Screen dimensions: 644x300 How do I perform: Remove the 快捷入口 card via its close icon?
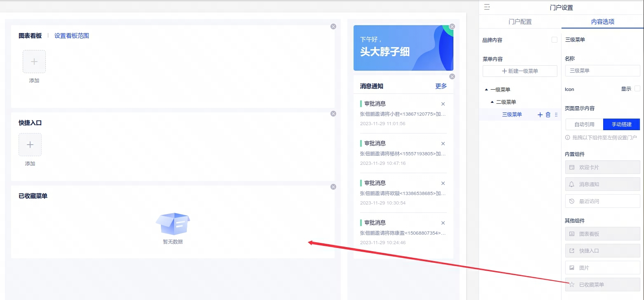[x=333, y=114]
